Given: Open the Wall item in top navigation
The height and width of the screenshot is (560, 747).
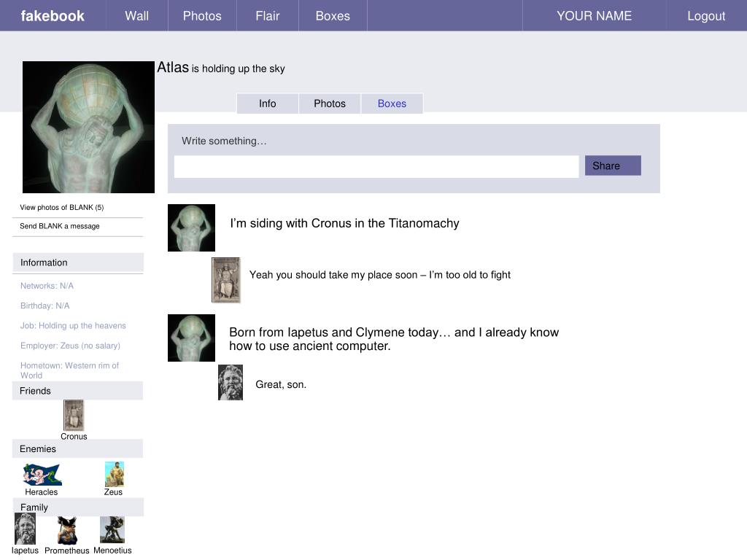Looking at the screenshot, I should pyautogui.click(x=137, y=16).
